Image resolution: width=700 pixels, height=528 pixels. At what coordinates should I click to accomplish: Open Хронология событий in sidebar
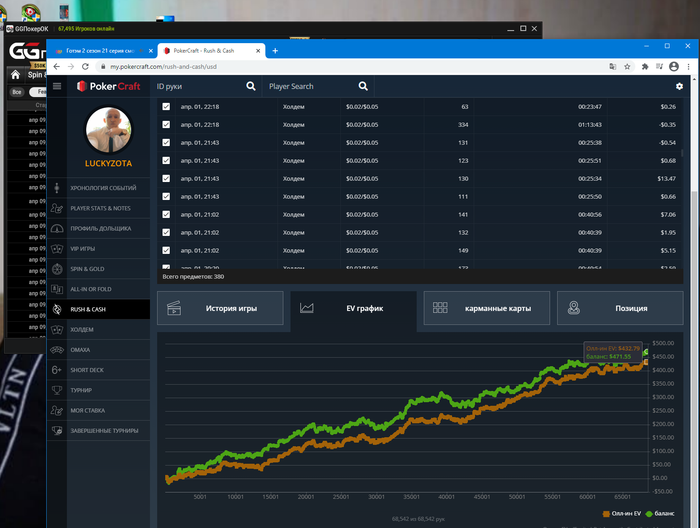tap(98, 188)
